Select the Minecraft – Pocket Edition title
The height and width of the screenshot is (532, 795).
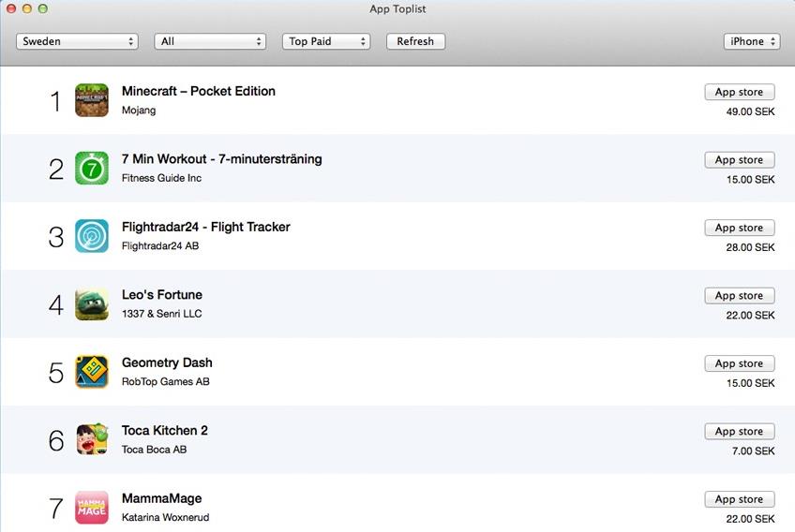pos(199,91)
